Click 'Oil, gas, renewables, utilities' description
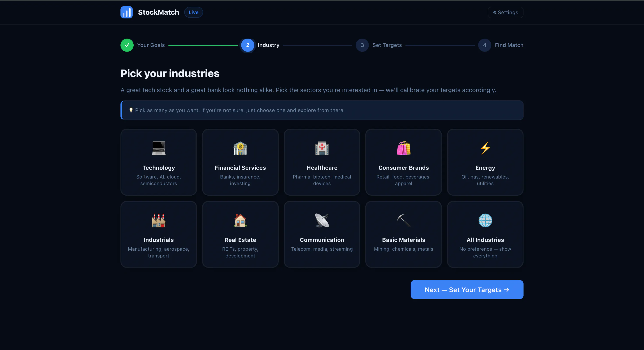 pos(485,180)
